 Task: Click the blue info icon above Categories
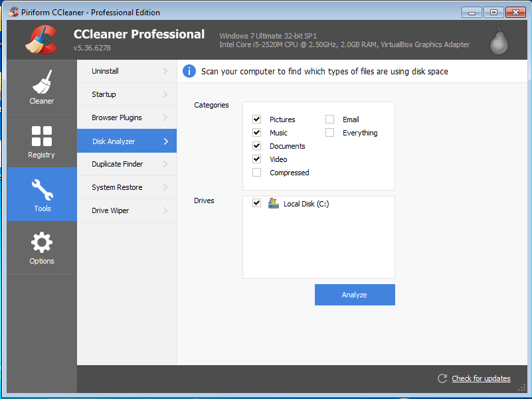click(x=189, y=71)
